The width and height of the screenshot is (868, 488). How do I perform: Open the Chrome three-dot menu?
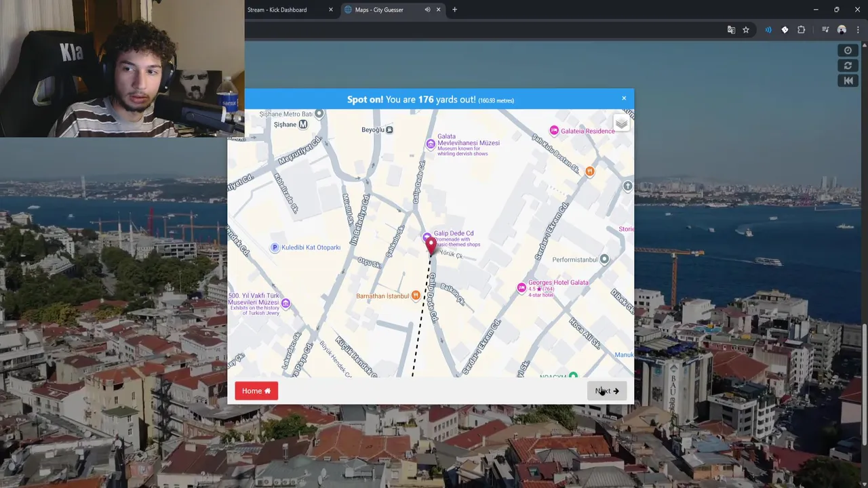(858, 30)
